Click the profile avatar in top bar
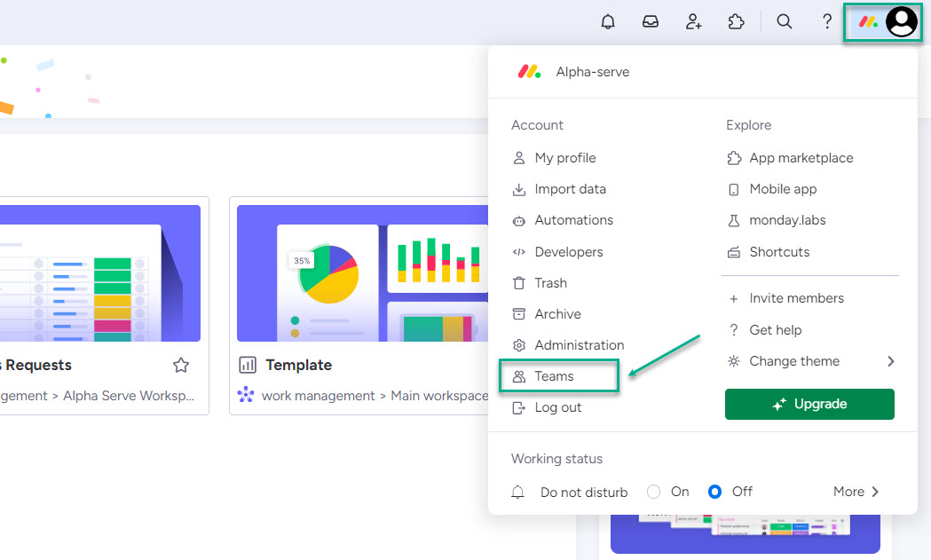 pos(901,22)
